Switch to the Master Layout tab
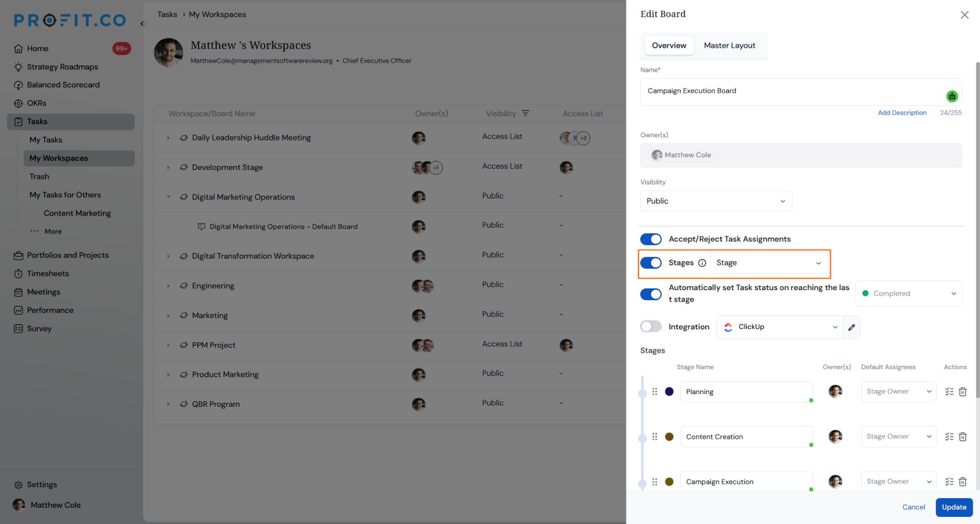The width and height of the screenshot is (980, 524). pyautogui.click(x=729, y=45)
